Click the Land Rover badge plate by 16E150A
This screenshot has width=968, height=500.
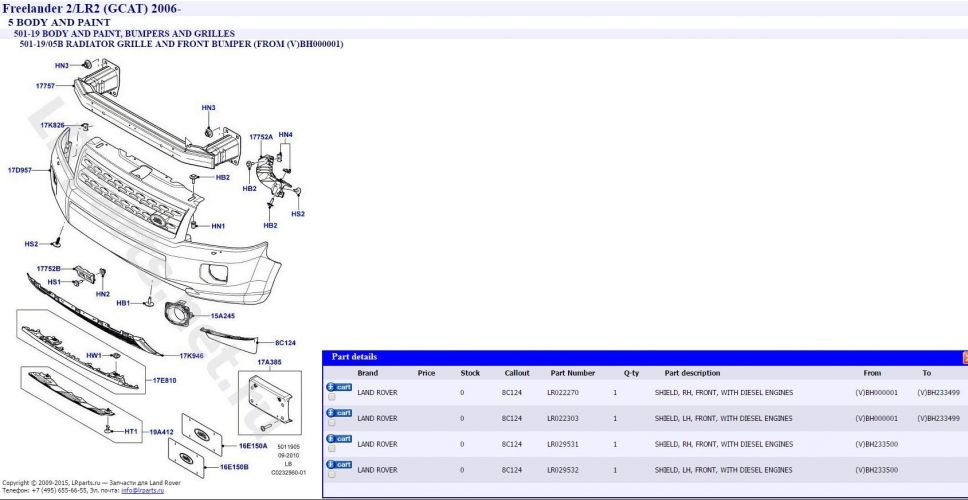pyautogui.click(x=202, y=435)
